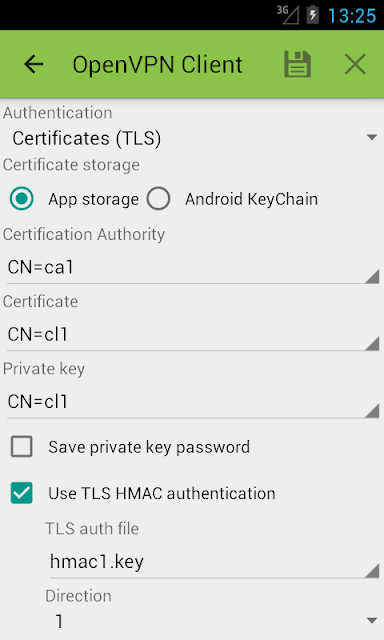Open TLS auth file spinner hmac1.key
Viewport: 384px width, 640px height.
coord(214,562)
